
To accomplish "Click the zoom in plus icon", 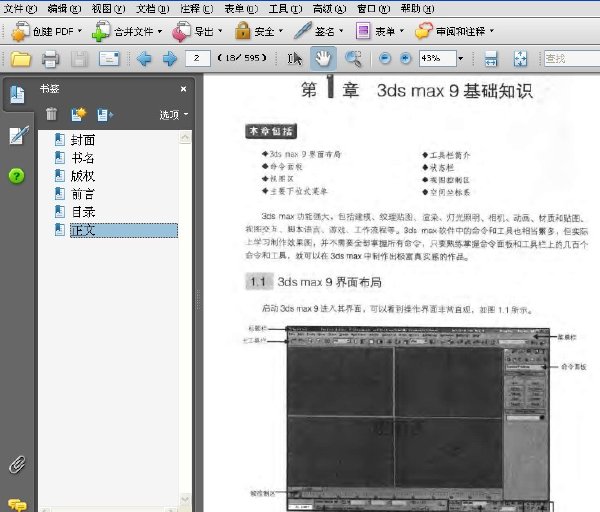I will tap(406, 59).
